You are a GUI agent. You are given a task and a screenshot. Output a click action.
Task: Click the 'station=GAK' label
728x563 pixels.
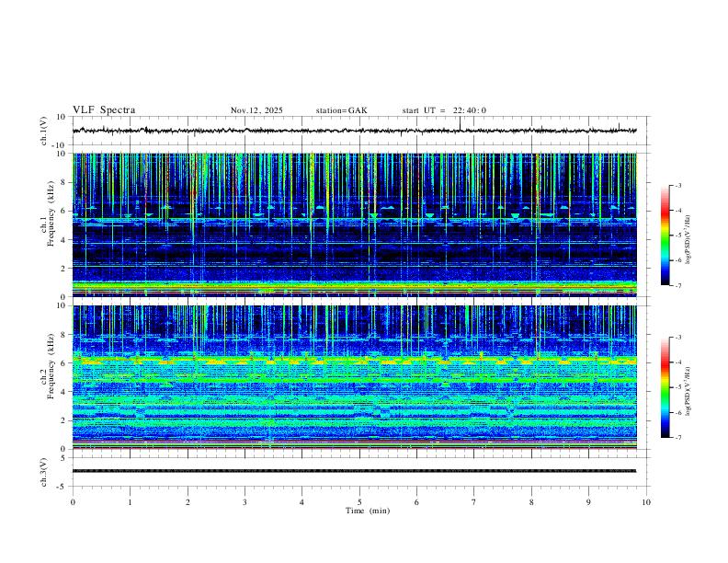tap(342, 110)
